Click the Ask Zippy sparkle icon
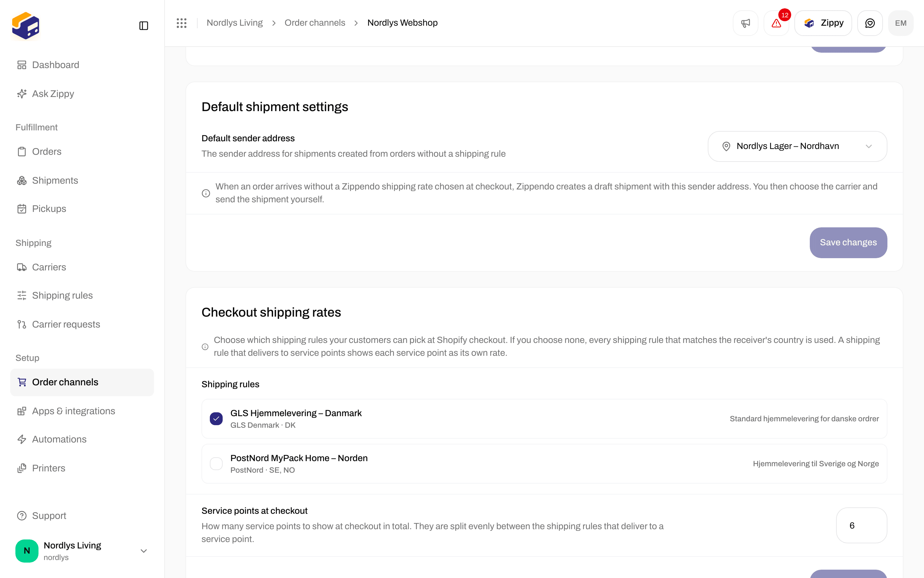This screenshot has height=578, width=924. click(22, 94)
